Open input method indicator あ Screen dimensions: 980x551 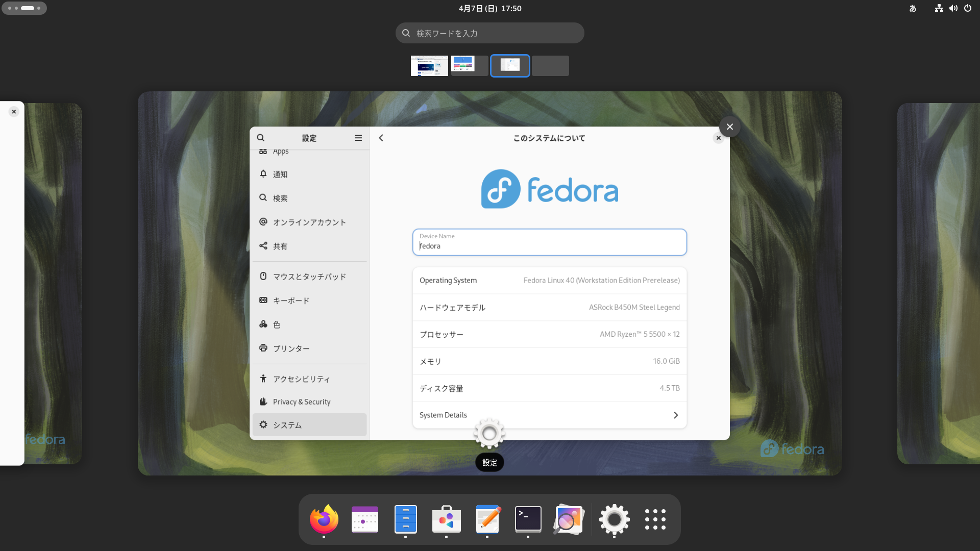[x=913, y=8]
